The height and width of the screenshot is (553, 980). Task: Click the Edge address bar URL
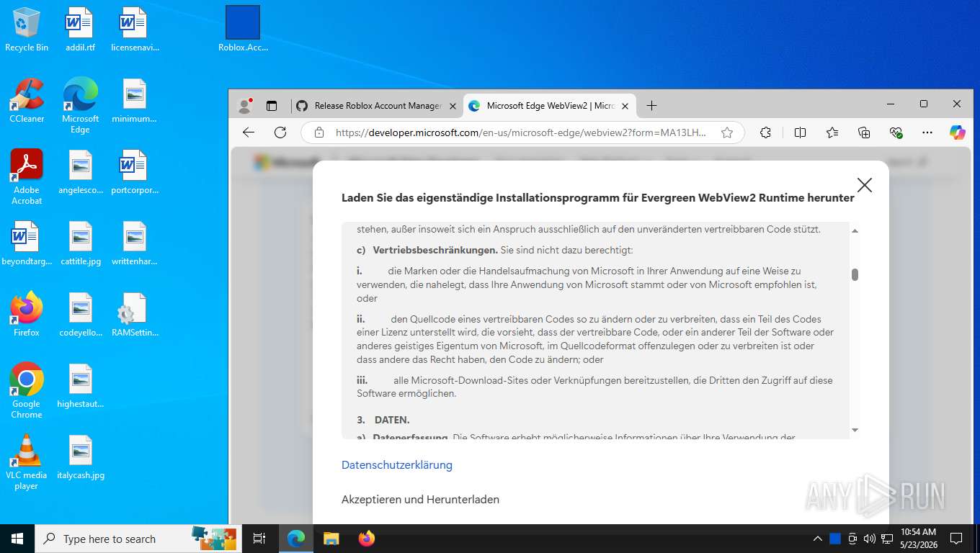521,132
